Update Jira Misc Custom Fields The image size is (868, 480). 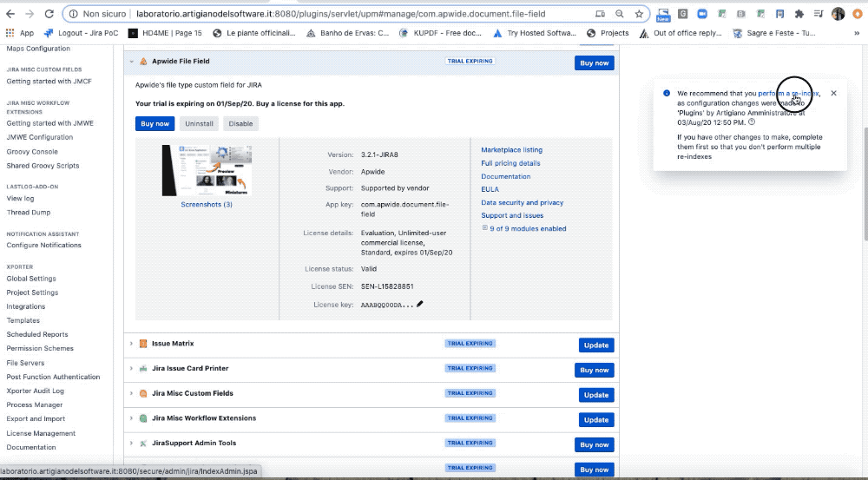point(596,395)
